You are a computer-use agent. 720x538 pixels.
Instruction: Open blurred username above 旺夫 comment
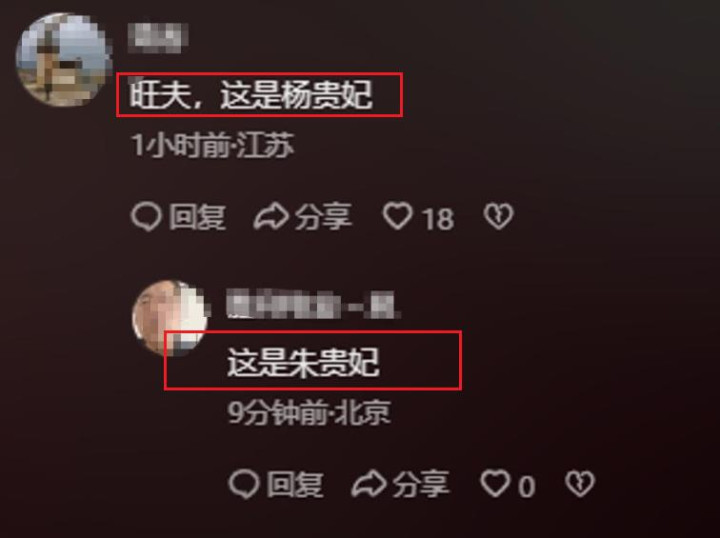158,38
